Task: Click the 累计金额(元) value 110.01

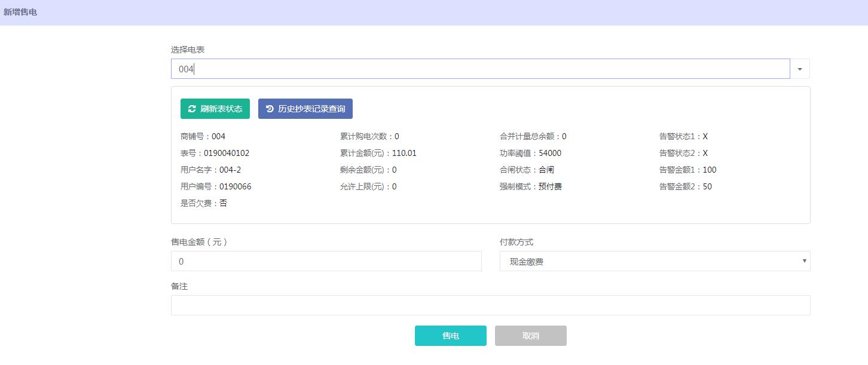Action: point(404,153)
